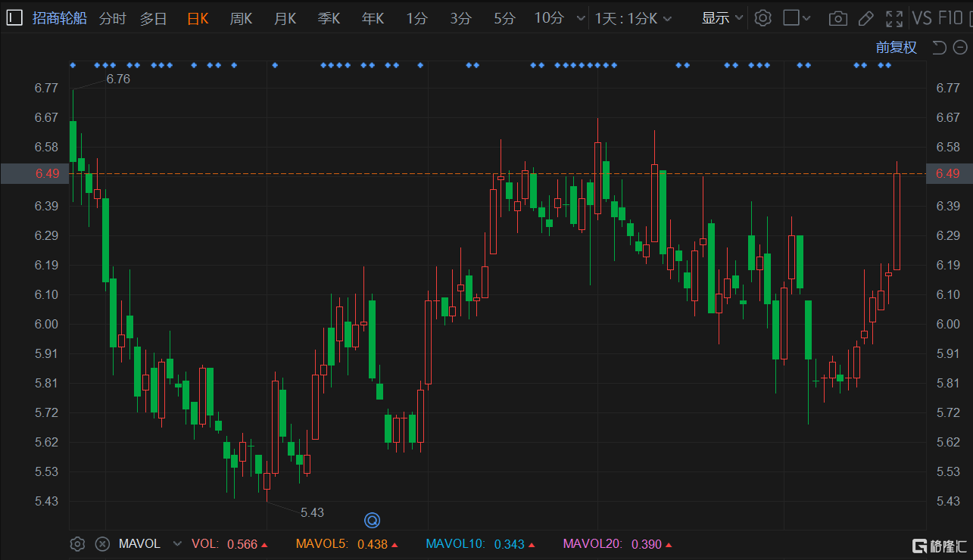This screenshot has width=973, height=560.
Task: Enter fullscreen chart view
Action: coord(894,18)
